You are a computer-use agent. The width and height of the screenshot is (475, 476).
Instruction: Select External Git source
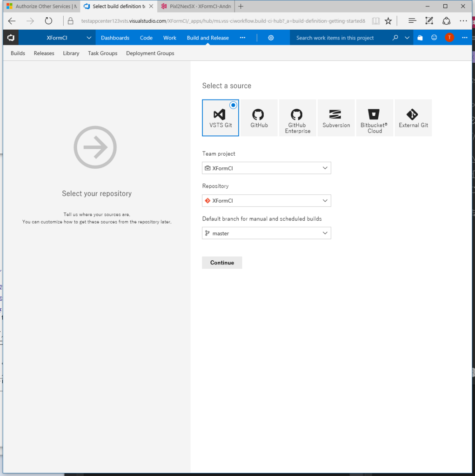click(413, 118)
